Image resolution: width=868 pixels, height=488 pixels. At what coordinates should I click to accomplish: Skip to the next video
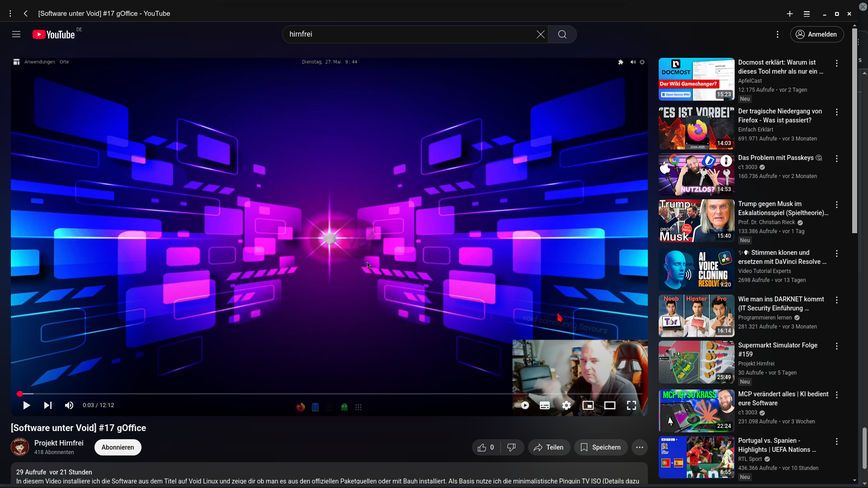point(47,405)
